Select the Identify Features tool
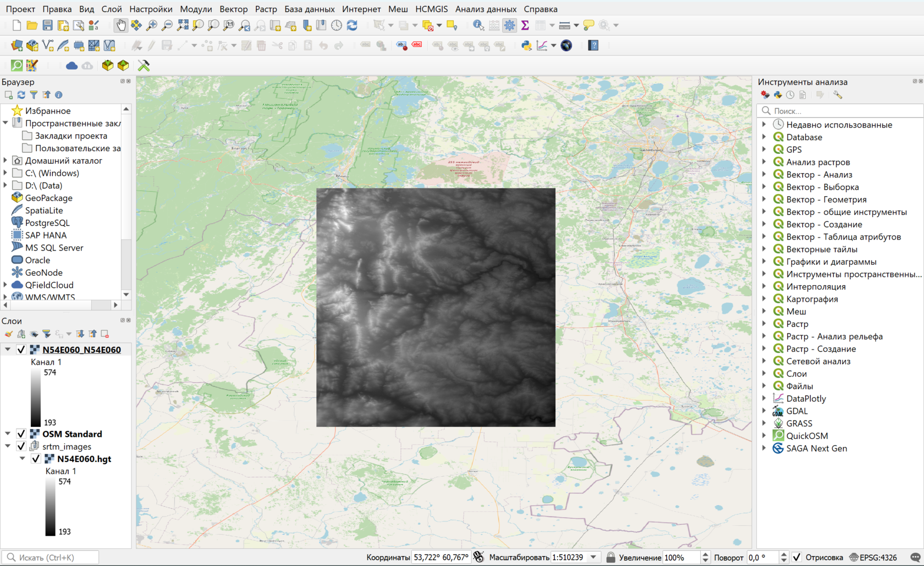The image size is (924, 566). point(479,25)
